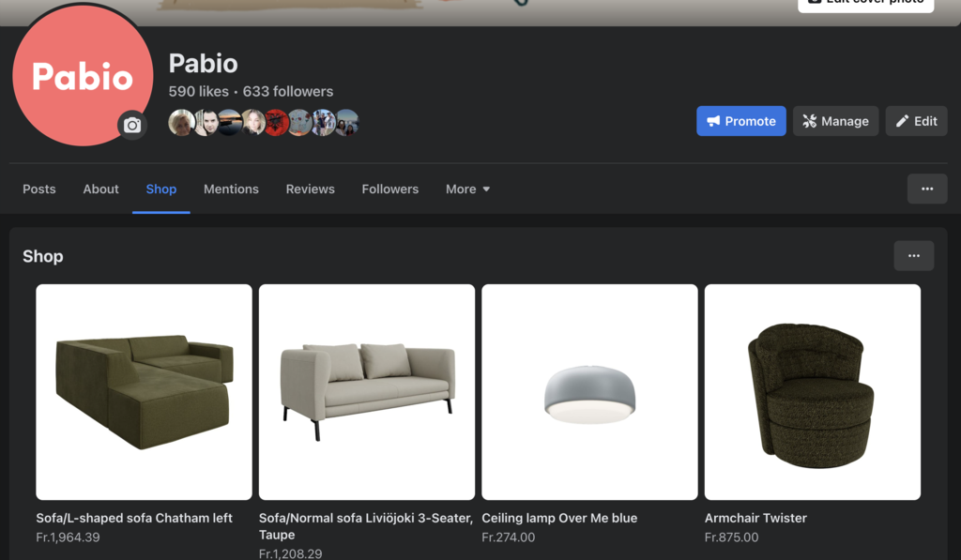Viewport: 961px width, 560px height.
Task: Open the Chatham L-shaped sofa image
Action: 144,392
